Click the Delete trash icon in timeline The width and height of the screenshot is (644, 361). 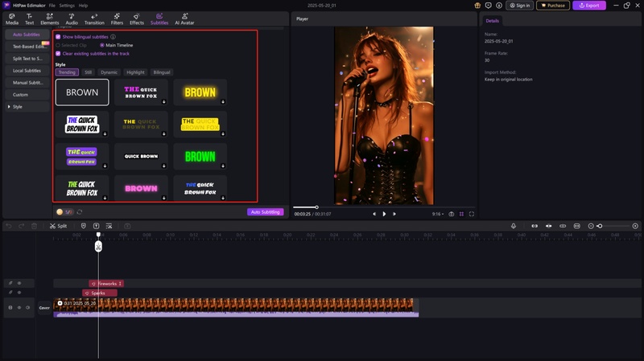pyautogui.click(x=34, y=226)
